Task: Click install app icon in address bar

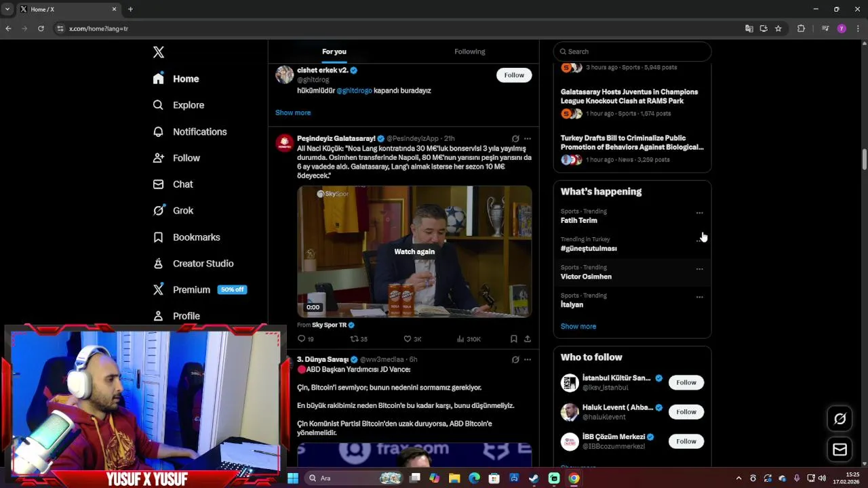Action: [x=764, y=28]
